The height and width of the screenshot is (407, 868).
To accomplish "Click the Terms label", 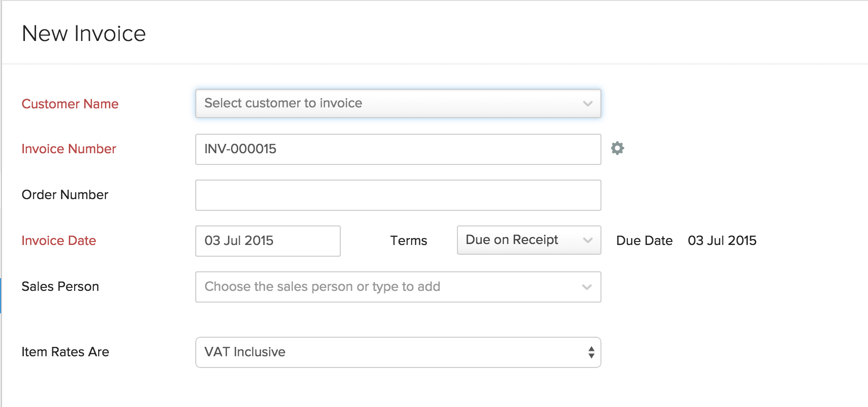I will 409,241.
